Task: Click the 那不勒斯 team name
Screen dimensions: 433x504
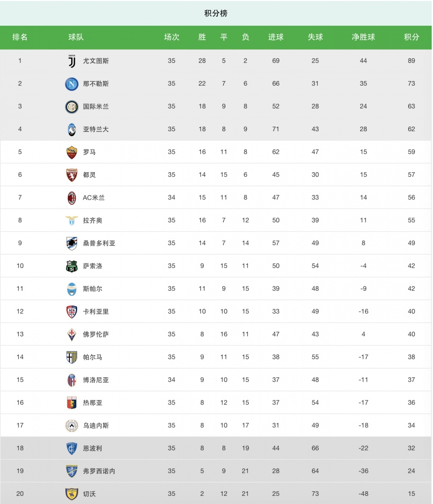Action: (x=96, y=84)
